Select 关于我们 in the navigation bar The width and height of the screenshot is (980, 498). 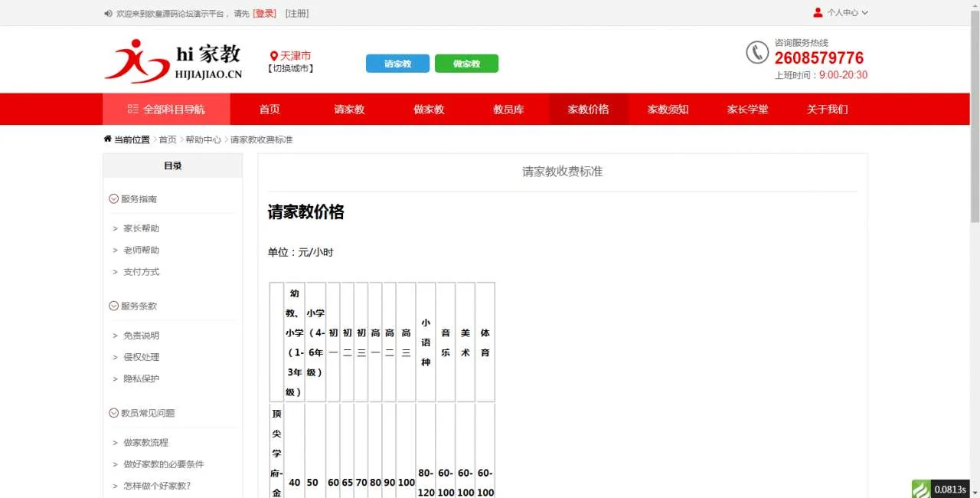click(x=827, y=109)
